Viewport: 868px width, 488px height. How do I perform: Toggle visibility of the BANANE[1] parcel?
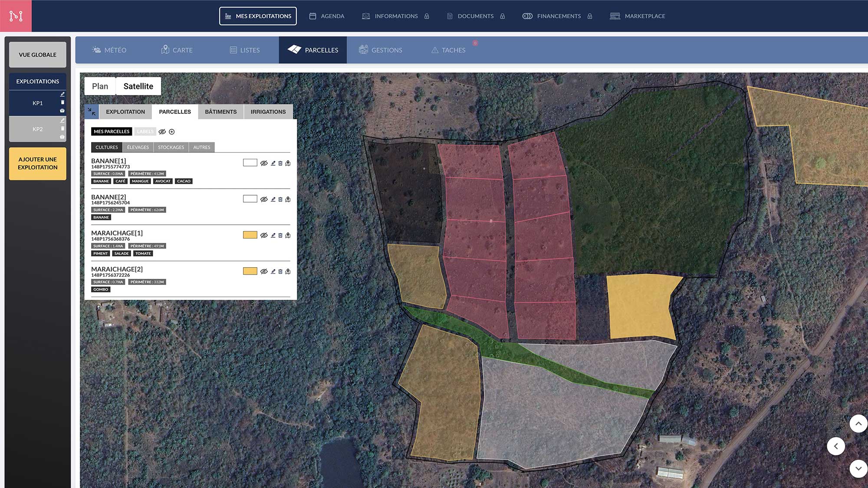(x=264, y=163)
